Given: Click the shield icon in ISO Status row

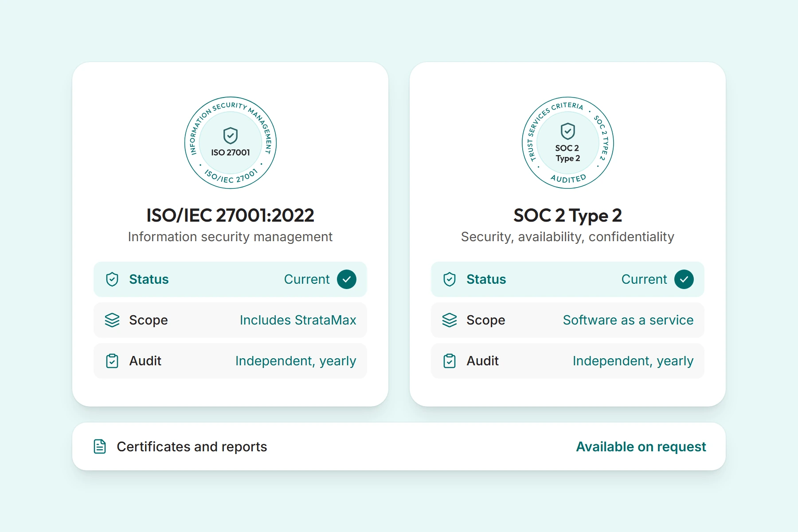Looking at the screenshot, I should point(112,279).
